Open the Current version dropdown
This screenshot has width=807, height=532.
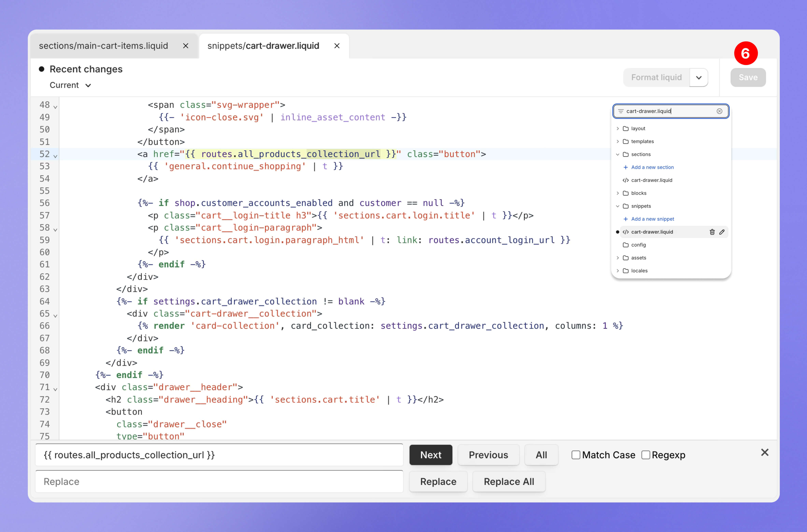(70, 85)
